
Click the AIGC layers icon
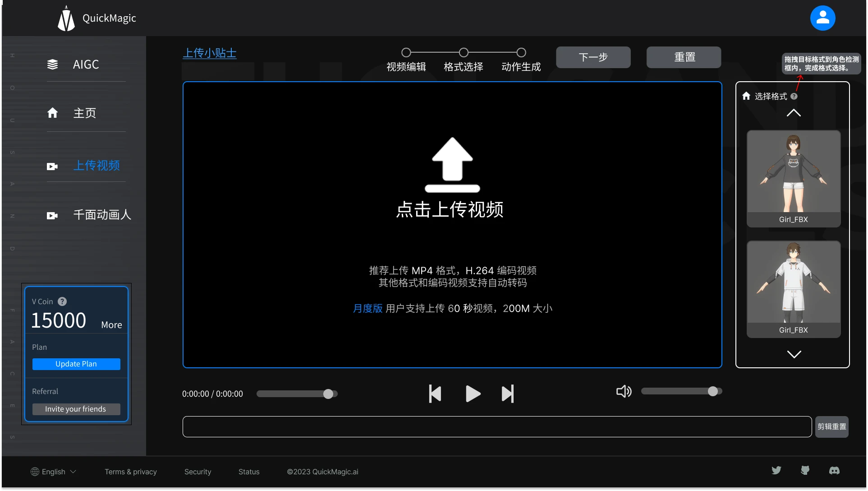point(52,65)
